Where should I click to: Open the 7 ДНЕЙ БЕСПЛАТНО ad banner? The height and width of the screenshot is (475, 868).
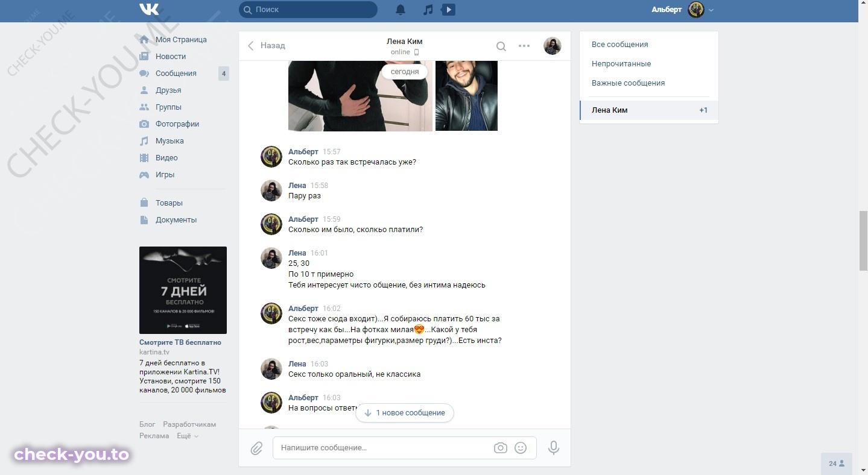pyautogui.click(x=183, y=290)
